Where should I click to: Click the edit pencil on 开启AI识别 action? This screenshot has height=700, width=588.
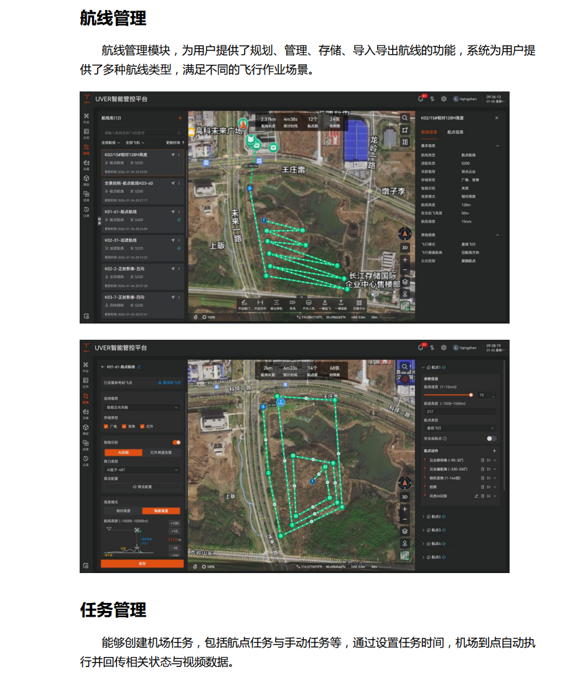(x=477, y=496)
